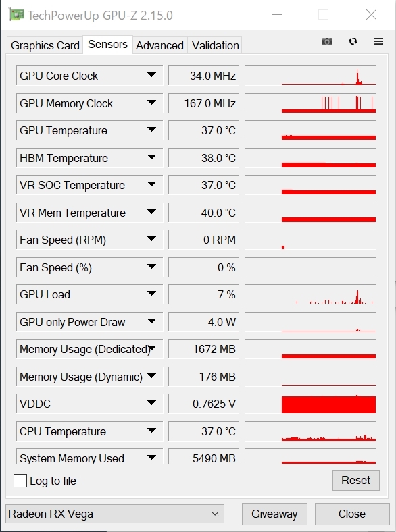Viewport: 396px width, 532px height.
Task: Open the hamburger menu icon
Action: (x=378, y=41)
